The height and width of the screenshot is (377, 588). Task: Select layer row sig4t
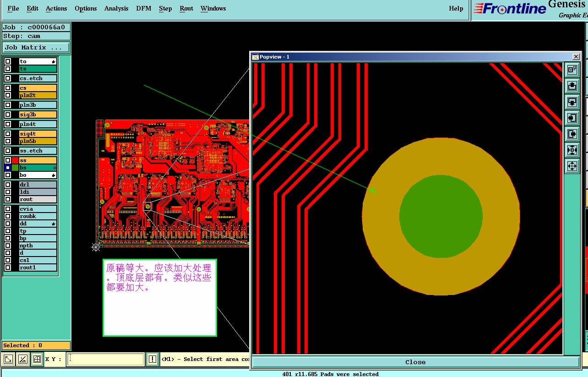[x=38, y=134]
